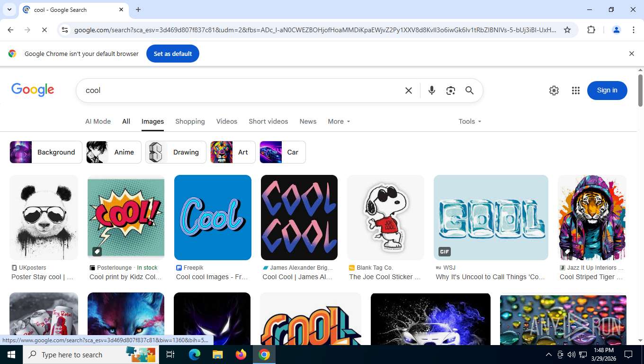Click the Set as default button
Screen dimensions: 644x364
point(173,54)
